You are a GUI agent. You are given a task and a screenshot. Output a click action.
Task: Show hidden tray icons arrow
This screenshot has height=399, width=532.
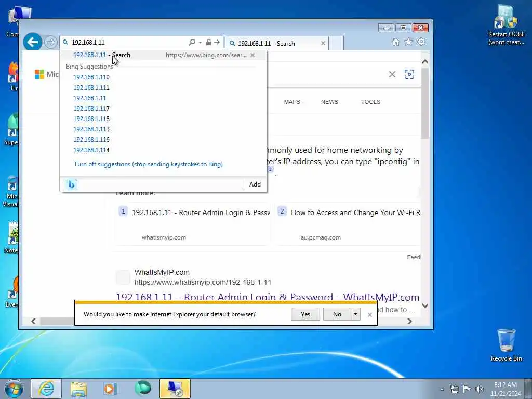coord(442,389)
